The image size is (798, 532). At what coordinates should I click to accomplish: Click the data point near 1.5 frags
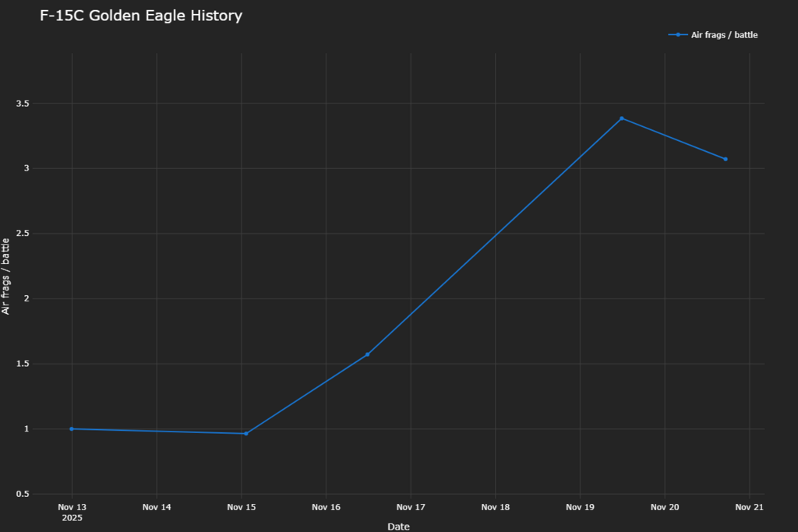click(x=367, y=354)
